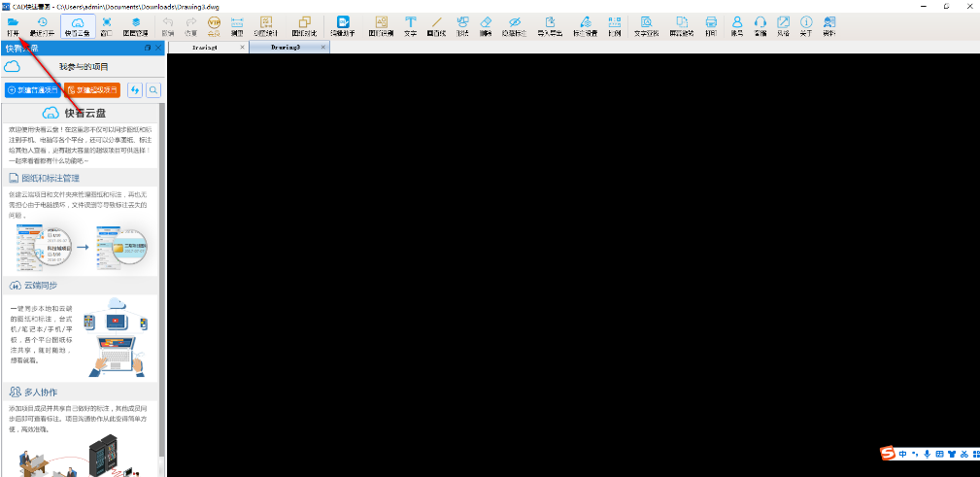The height and width of the screenshot is (477, 980).
Task: Select the 测量 measure tool
Action: 237,25
